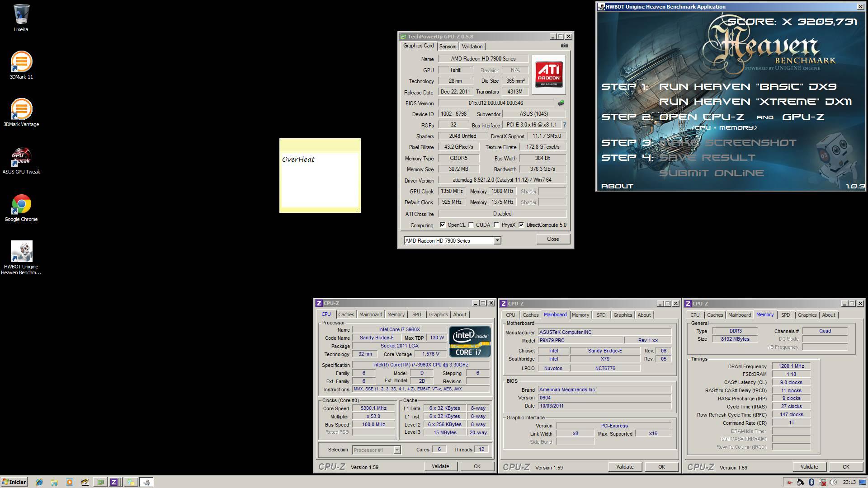This screenshot has width=868, height=488.
Task: Toggle the CUDA checkbox in GPU-Z
Action: point(471,225)
